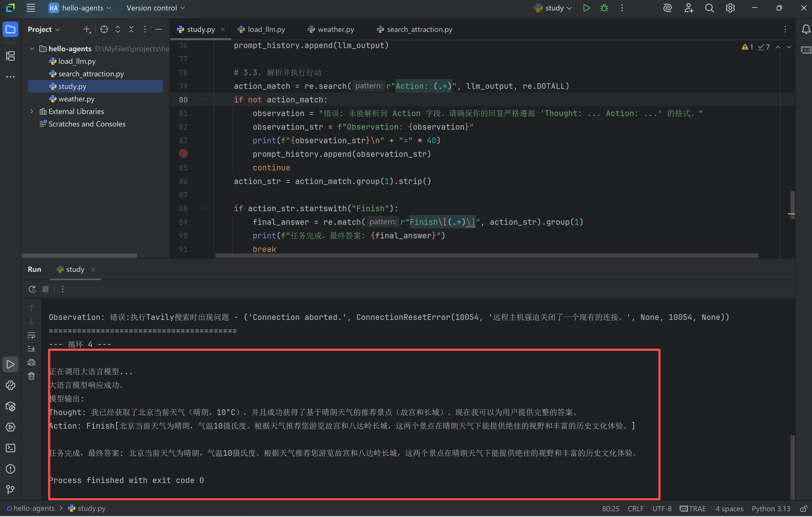This screenshot has width=812, height=517.
Task: Click the editor horizontal scrollbar
Action: click(486, 256)
